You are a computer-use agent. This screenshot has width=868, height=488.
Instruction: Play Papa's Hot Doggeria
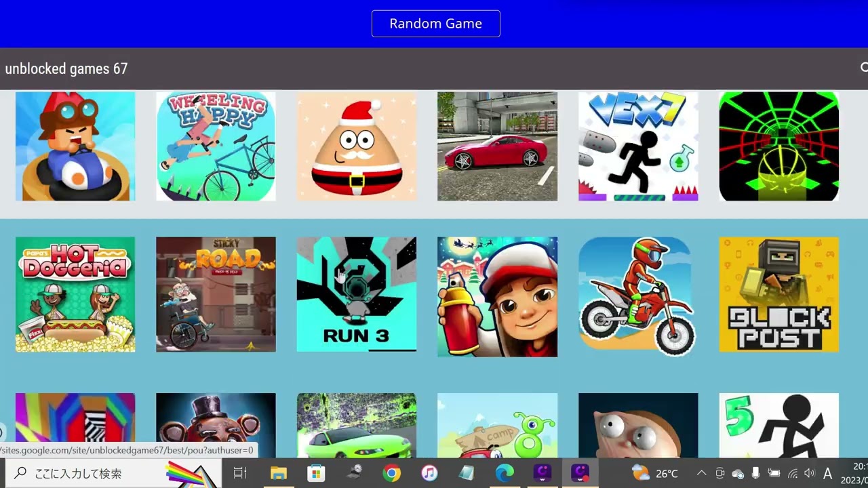75,294
